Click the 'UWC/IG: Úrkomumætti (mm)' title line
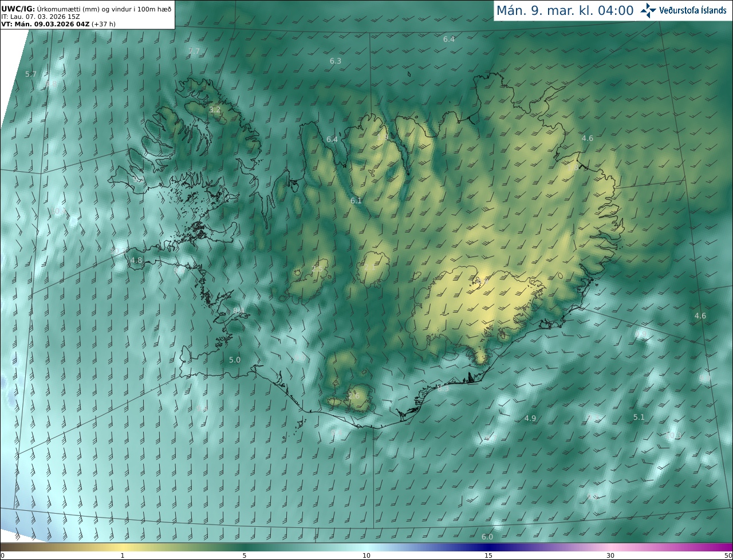 pyautogui.click(x=86, y=9)
